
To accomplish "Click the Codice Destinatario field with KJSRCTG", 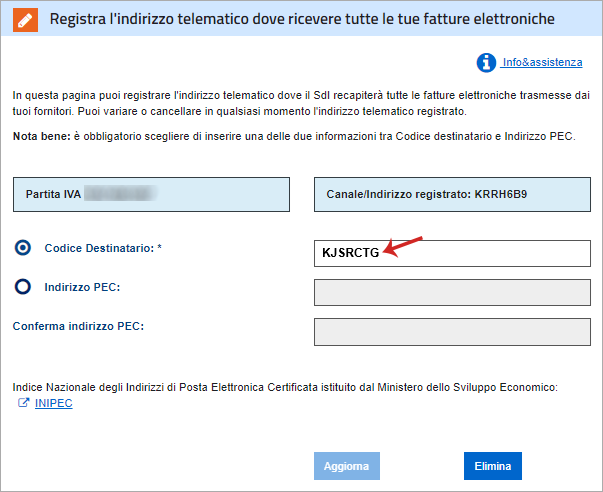I will click(452, 253).
